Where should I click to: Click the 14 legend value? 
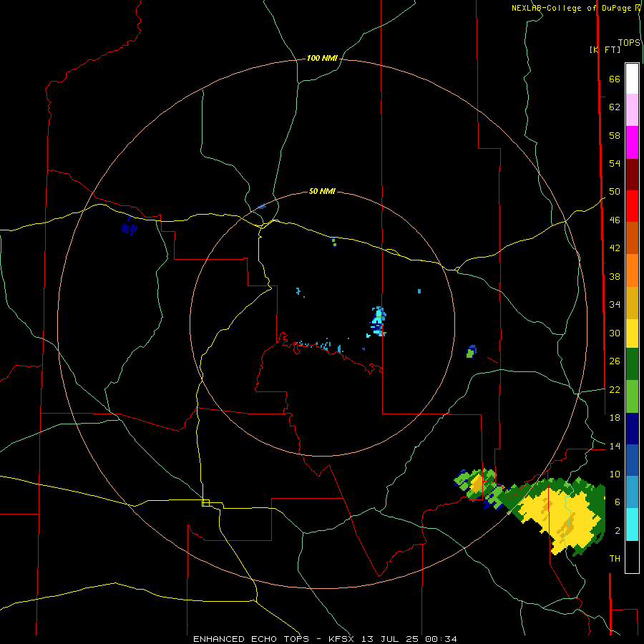[615, 446]
